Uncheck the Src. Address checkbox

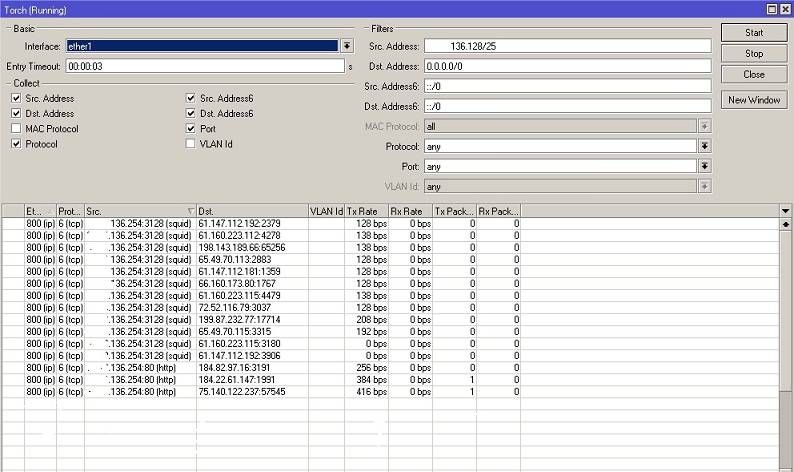point(16,99)
